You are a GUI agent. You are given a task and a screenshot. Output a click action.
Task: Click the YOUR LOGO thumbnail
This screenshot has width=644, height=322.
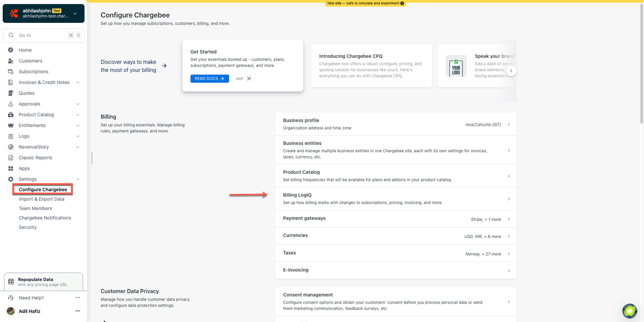pos(456,66)
